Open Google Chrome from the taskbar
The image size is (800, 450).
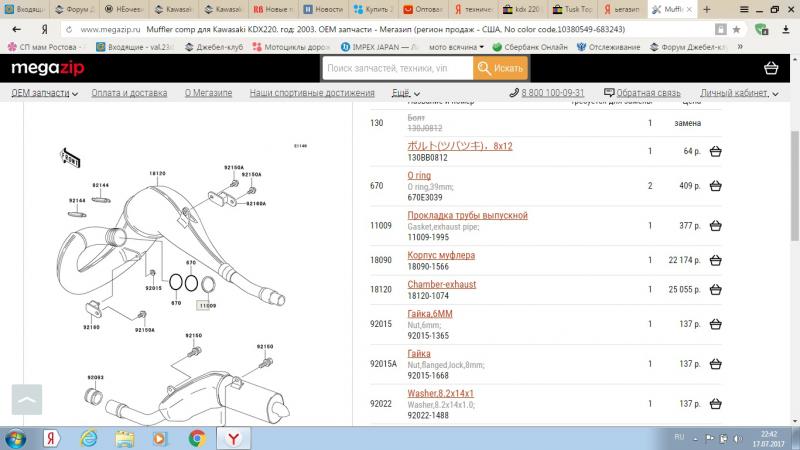point(197,438)
